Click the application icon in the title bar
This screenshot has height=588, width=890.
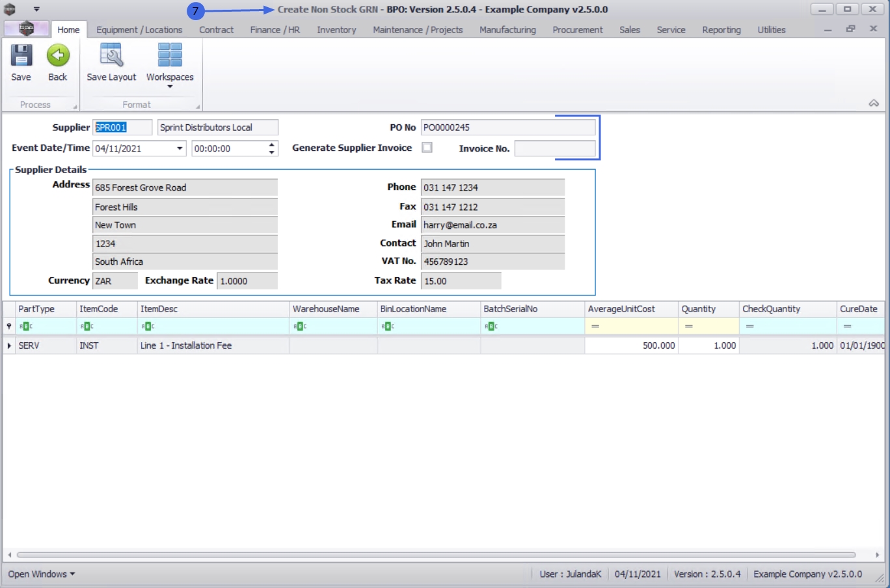click(10, 9)
